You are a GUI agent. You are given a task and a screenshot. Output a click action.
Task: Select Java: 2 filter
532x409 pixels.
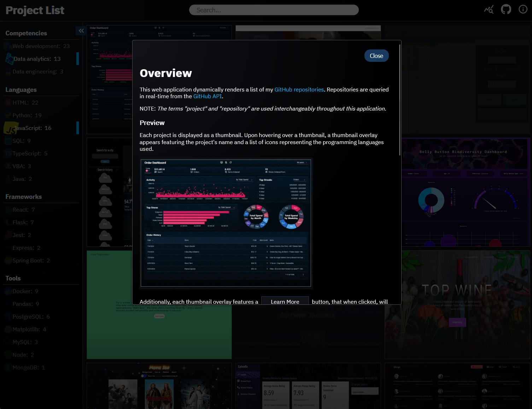point(41,179)
